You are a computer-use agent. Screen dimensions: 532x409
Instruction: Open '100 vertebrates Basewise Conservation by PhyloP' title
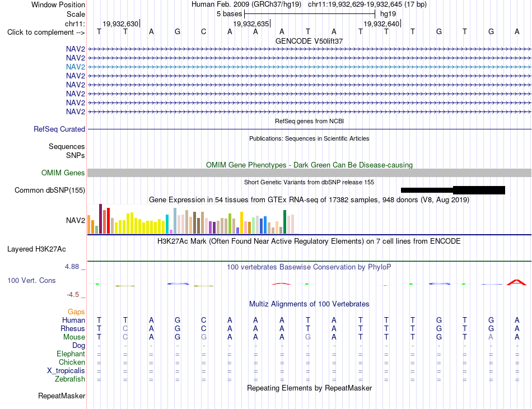(309, 267)
